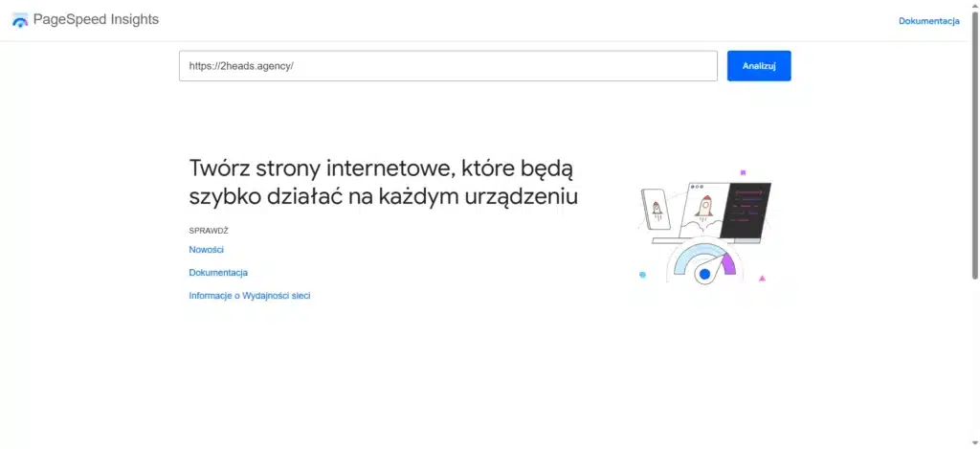Click the page vertical scrollbar thumb
Image resolution: width=980 pixels, height=449 pixels.
[975, 144]
